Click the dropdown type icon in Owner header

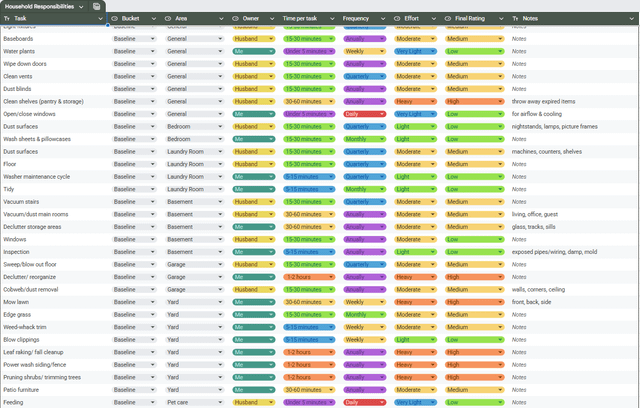(236, 18)
